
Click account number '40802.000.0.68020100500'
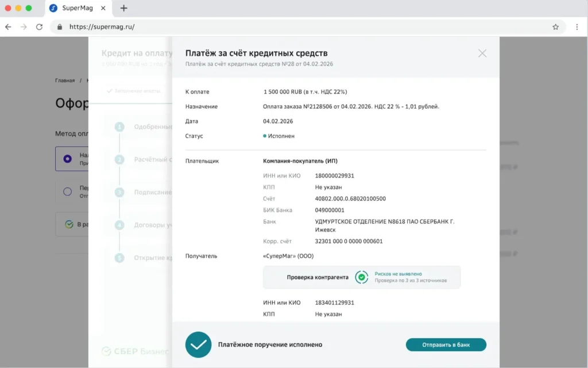point(350,198)
